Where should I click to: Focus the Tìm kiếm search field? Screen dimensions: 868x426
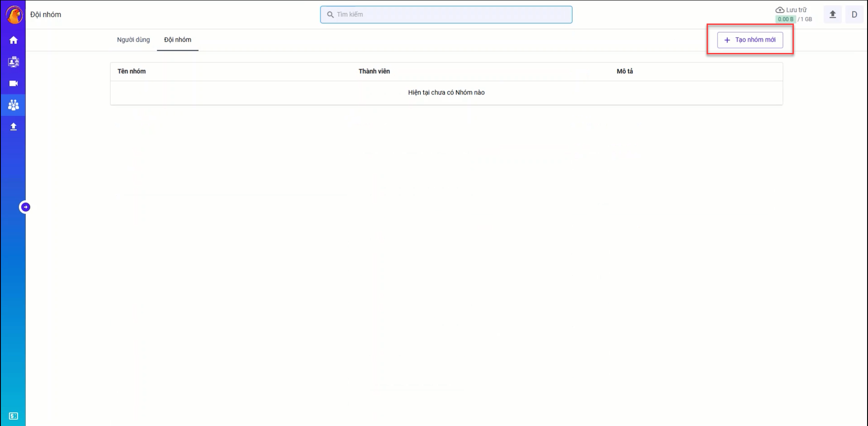click(446, 14)
